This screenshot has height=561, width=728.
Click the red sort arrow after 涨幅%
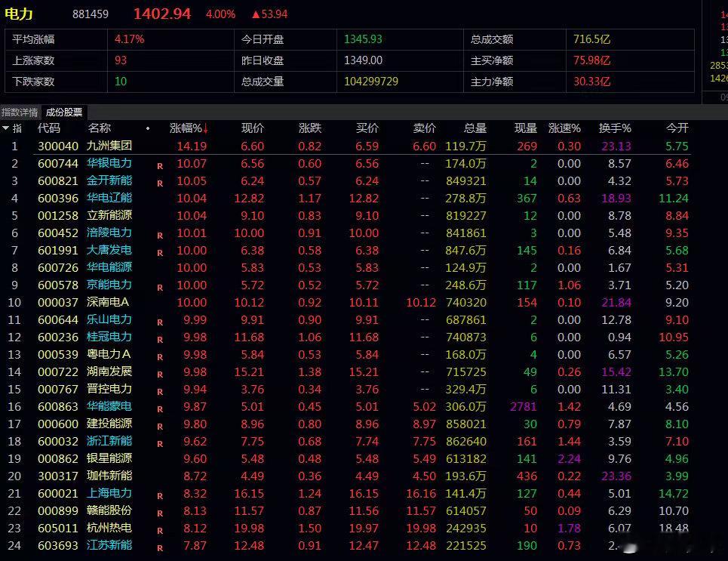[205, 129]
